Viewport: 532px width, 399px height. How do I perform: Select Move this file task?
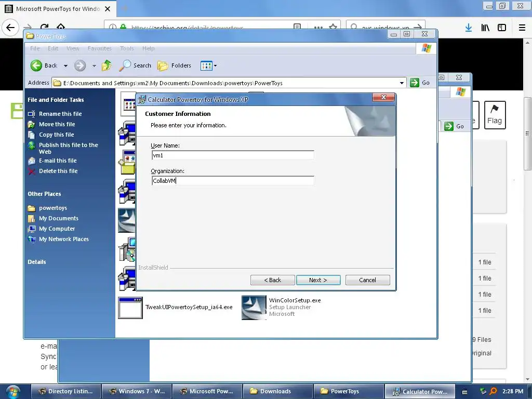point(57,124)
